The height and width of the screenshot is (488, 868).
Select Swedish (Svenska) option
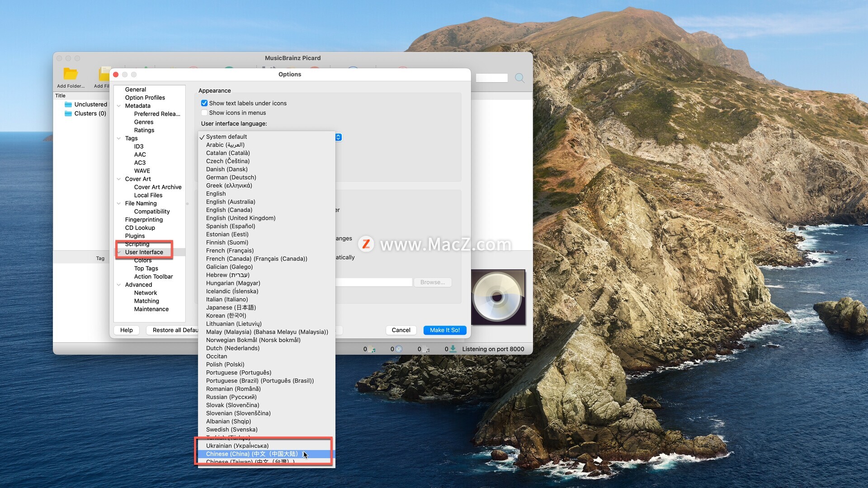(267, 429)
